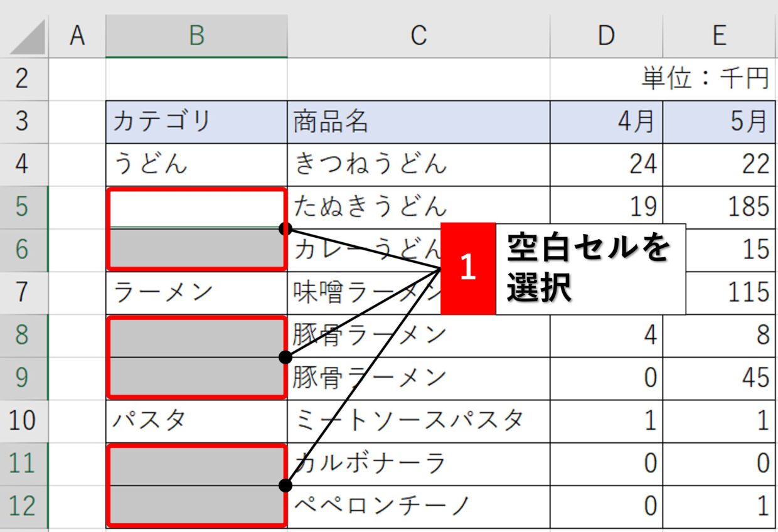Image resolution: width=778 pixels, height=532 pixels.
Task: Click the select-all corner triangle
Action: click(x=28, y=36)
